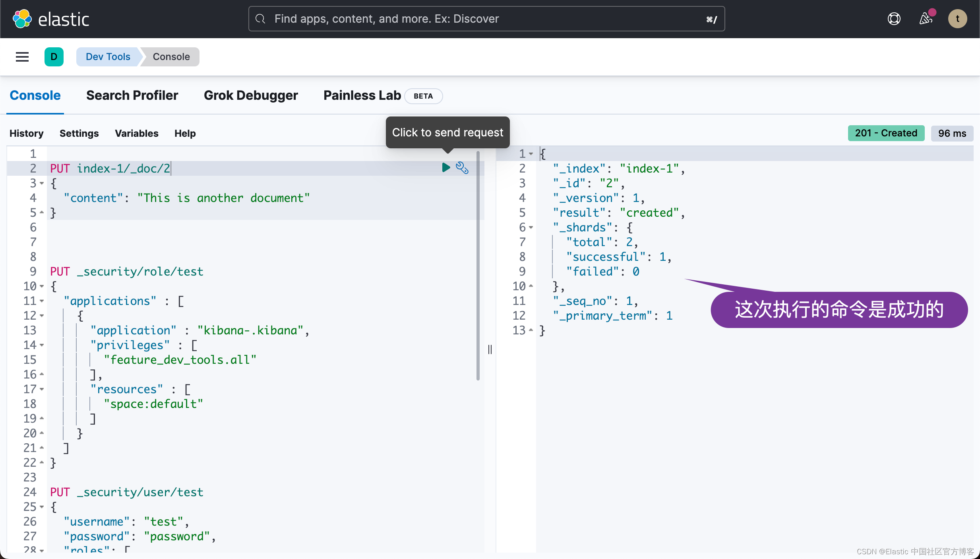The height and width of the screenshot is (559, 980).
Task: Open the help lifebuoy icon
Action: 894,19
